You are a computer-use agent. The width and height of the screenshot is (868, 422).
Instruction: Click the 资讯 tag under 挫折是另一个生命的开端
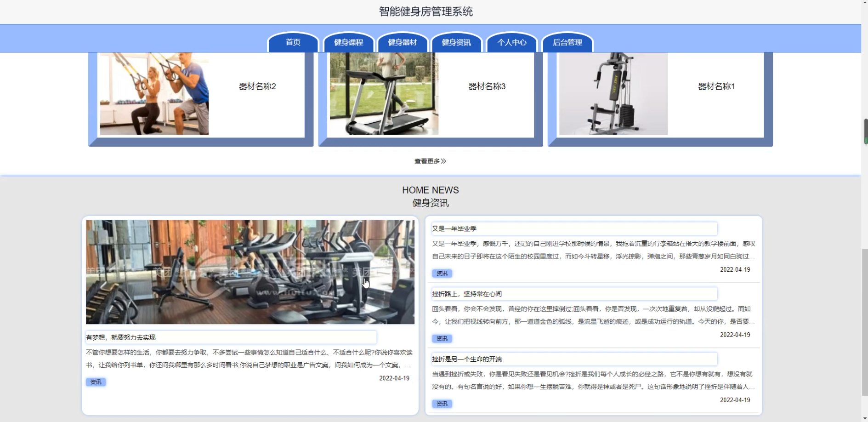click(442, 404)
